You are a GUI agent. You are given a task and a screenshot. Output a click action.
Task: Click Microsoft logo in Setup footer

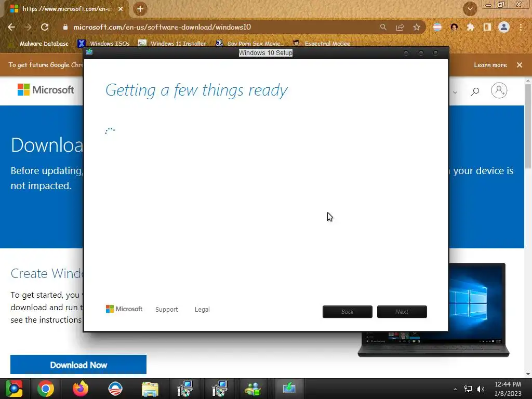coord(124,309)
